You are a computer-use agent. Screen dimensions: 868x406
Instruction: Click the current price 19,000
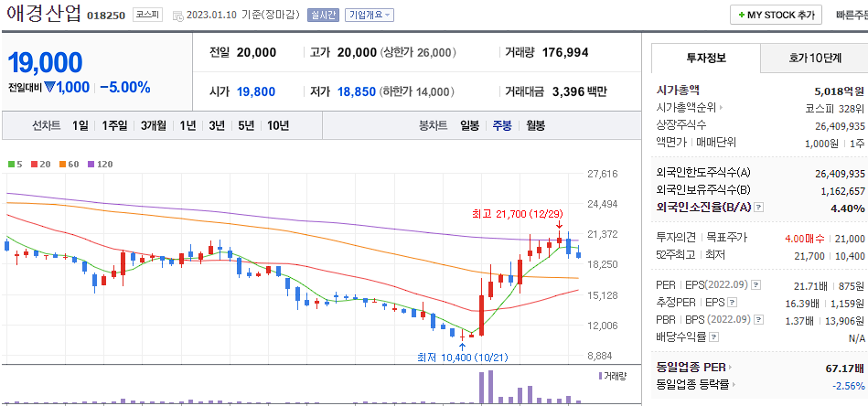point(46,62)
